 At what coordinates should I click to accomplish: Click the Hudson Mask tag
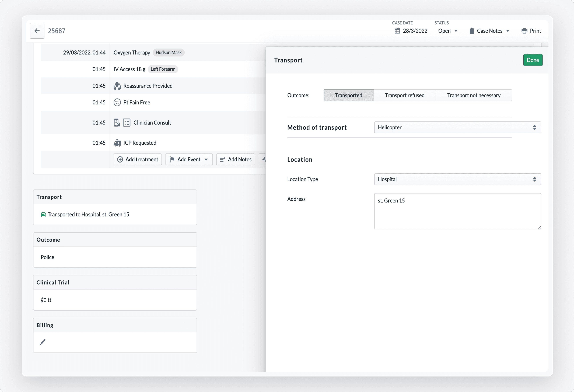(169, 52)
